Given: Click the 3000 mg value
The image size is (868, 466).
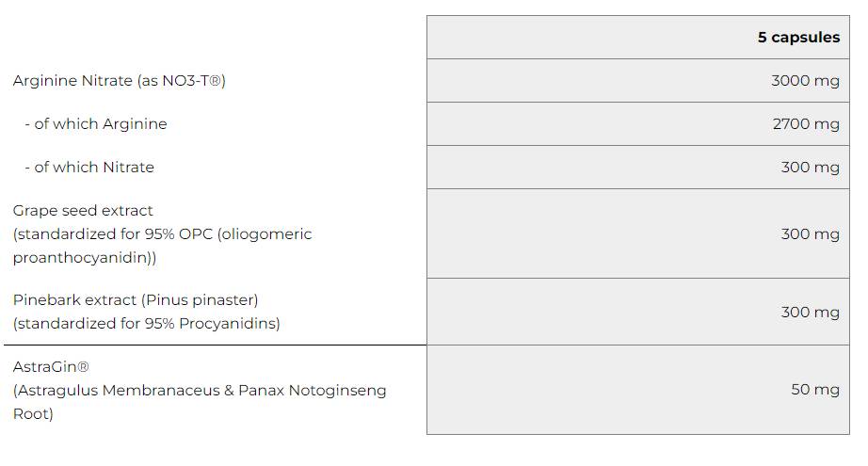Looking at the screenshot, I should (x=805, y=81).
